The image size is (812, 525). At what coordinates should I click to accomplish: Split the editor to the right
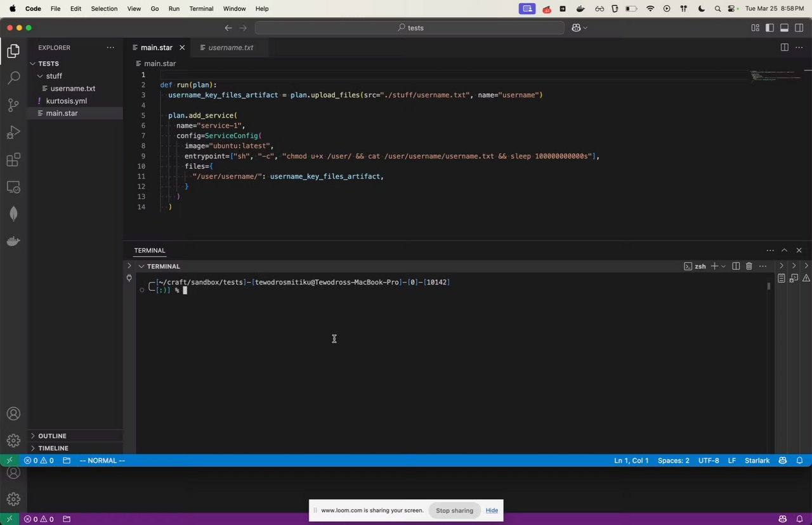[x=785, y=48]
